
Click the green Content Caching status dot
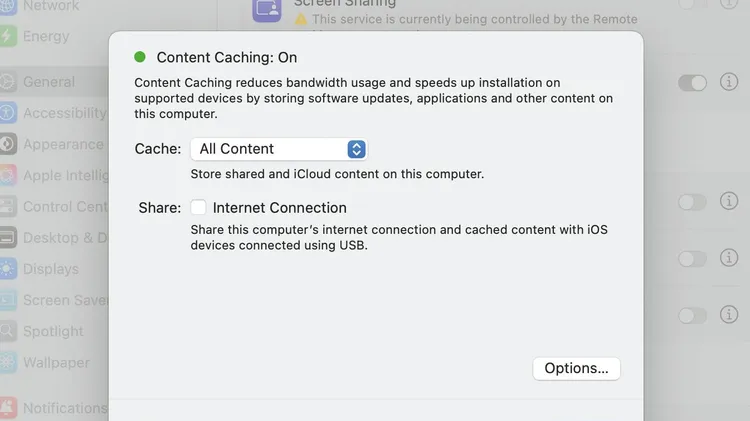(x=140, y=57)
